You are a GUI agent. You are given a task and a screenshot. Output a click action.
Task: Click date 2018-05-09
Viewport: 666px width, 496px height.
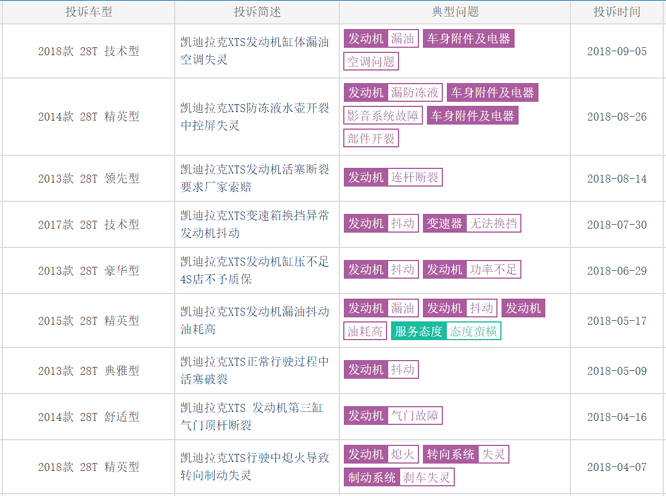pos(617,371)
